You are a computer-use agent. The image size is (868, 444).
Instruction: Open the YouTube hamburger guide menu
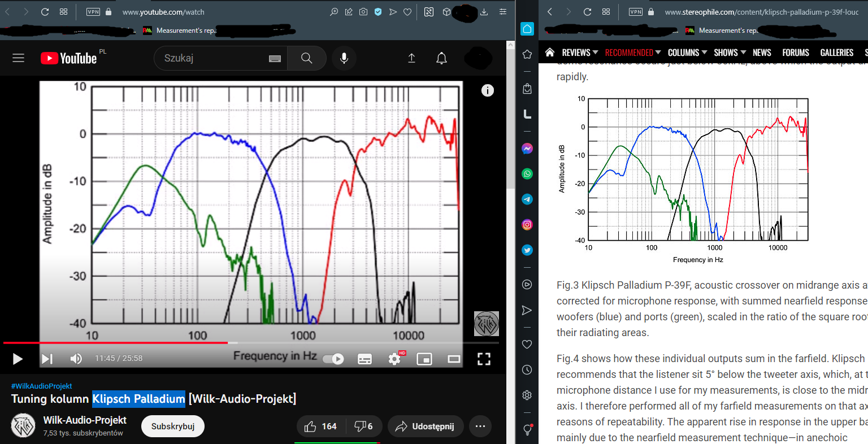point(19,58)
